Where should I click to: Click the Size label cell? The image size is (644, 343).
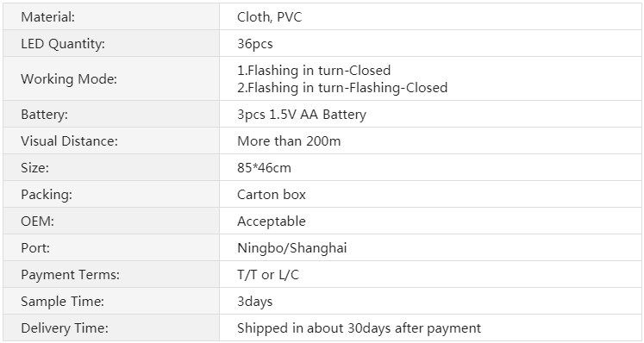pyautogui.click(x=111, y=167)
